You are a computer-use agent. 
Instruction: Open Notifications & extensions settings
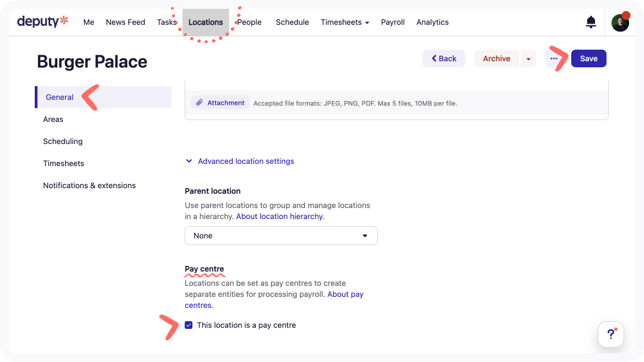tap(89, 185)
